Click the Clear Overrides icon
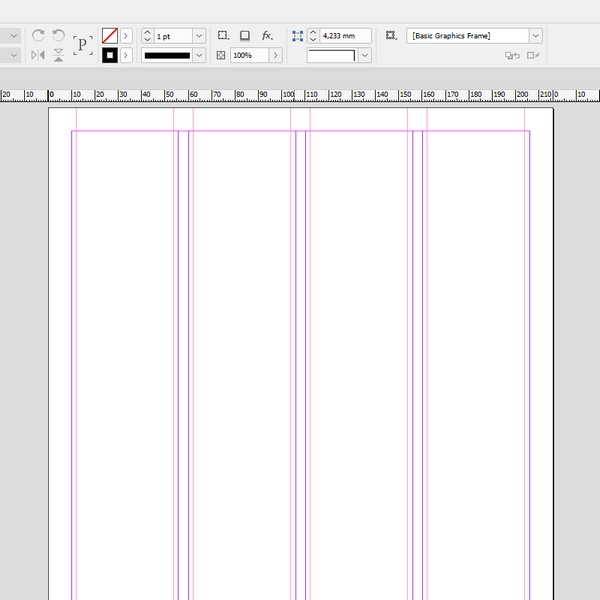Image resolution: width=600 pixels, height=600 pixels. 512,55
